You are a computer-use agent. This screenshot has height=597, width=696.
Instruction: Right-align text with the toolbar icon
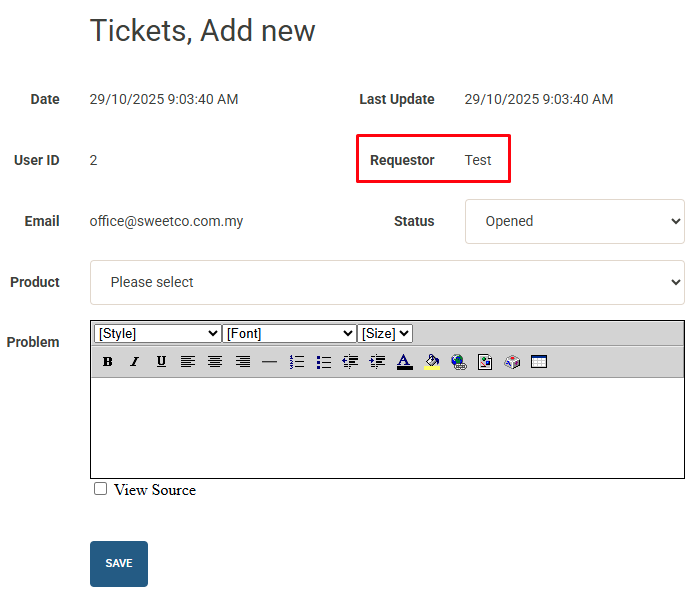pyautogui.click(x=242, y=362)
